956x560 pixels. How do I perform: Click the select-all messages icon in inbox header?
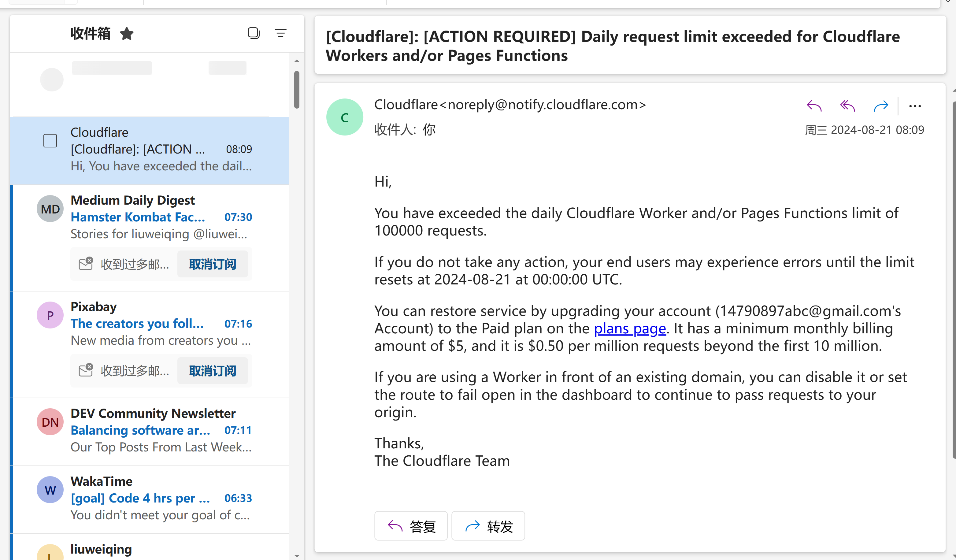point(254,33)
